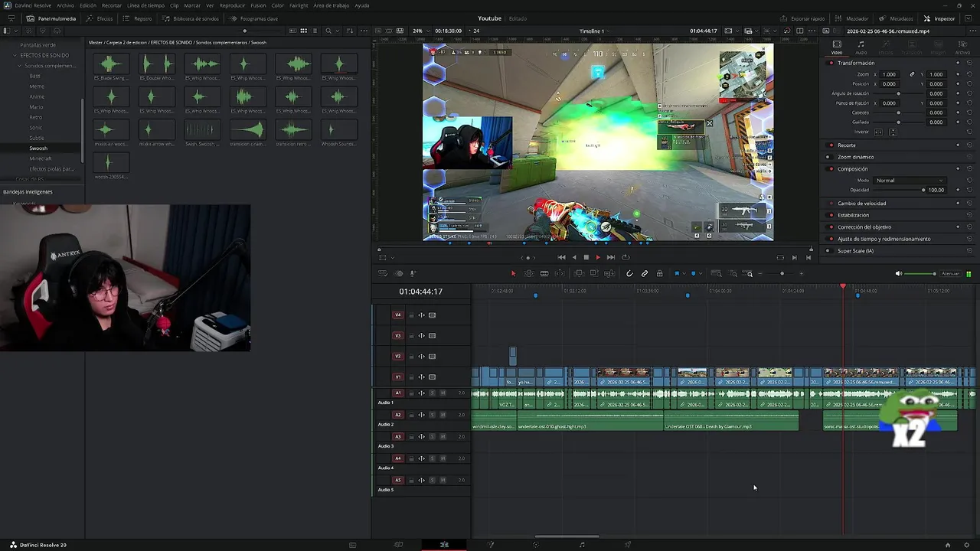Viewport: 980px width, 551px height.
Task: Toggle the Position Lock padlock icon
Action: pos(659,273)
